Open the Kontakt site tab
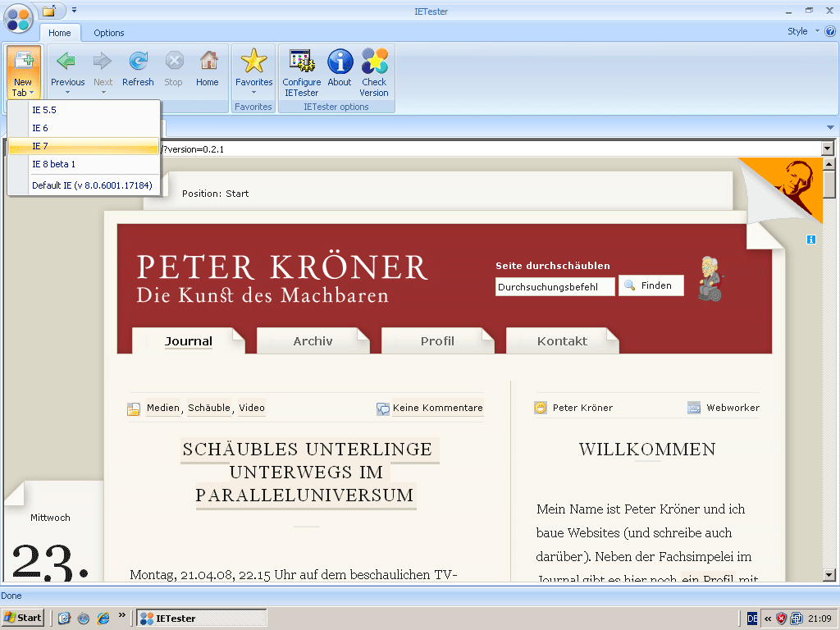This screenshot has width=840, height=630. (562, 340)
